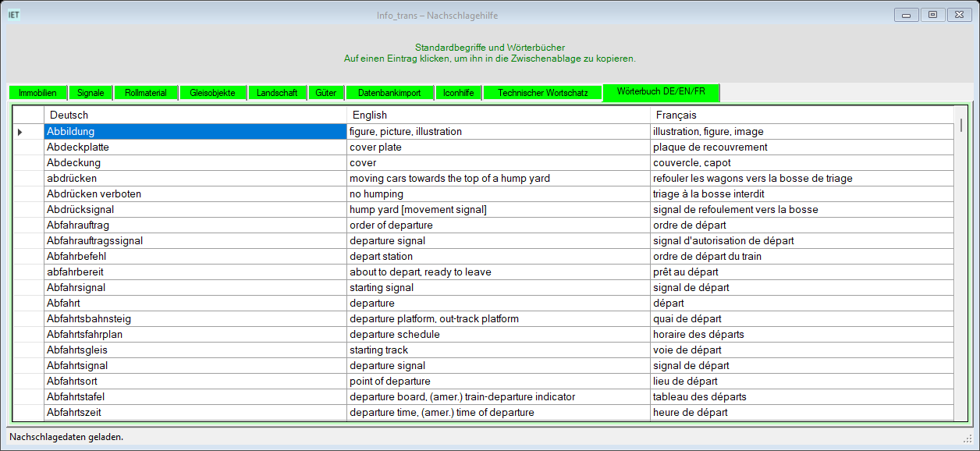Select the English cell 'starting signal'
This screenshot has width=980, height=451.
[499, 288]
